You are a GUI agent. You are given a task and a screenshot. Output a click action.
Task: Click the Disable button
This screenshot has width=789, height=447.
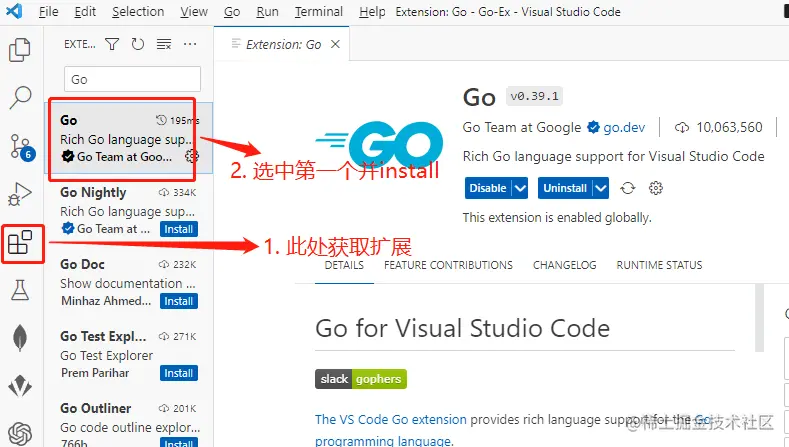pyautogui.click(x=488, y=188)
